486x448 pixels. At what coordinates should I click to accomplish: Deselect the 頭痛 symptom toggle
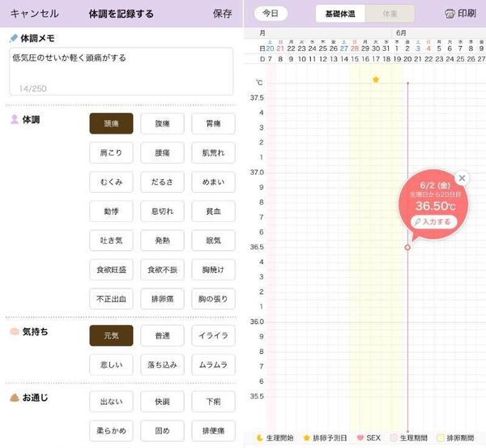111,124
